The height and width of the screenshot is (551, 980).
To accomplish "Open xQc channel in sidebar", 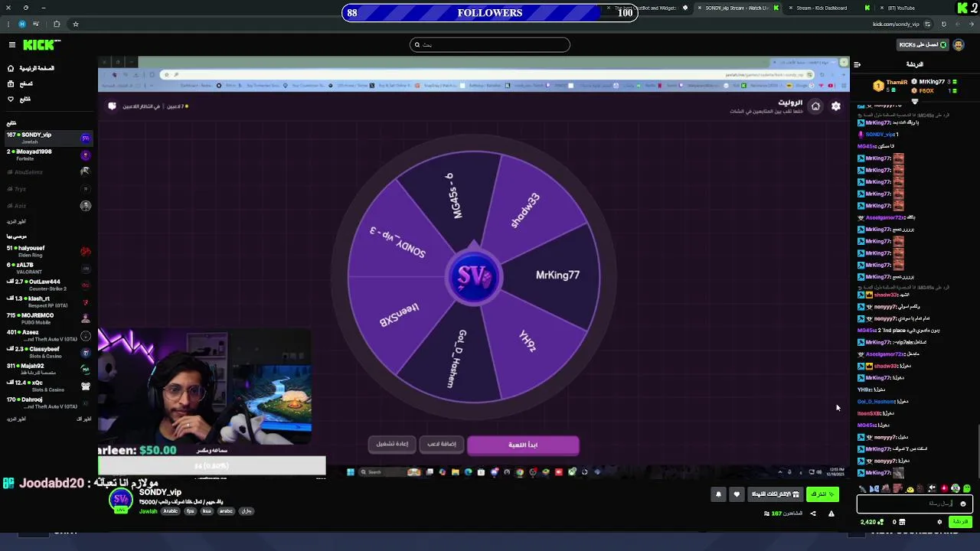I will coord(47,386).
